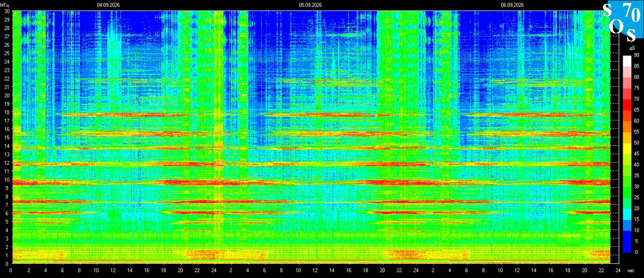
Task: Click the 50 value on the дБ color scale
Action: pyautogui.click(x=636, y=143)
